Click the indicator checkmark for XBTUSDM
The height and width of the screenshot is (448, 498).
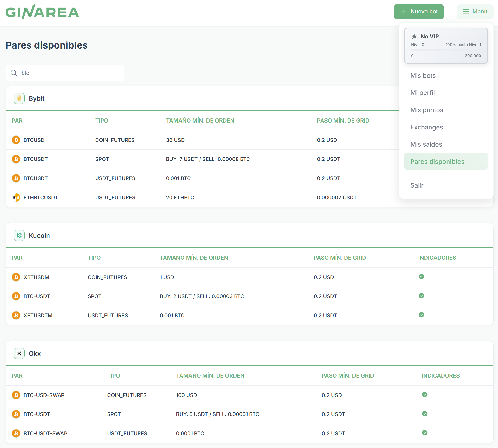coord(421,277)
